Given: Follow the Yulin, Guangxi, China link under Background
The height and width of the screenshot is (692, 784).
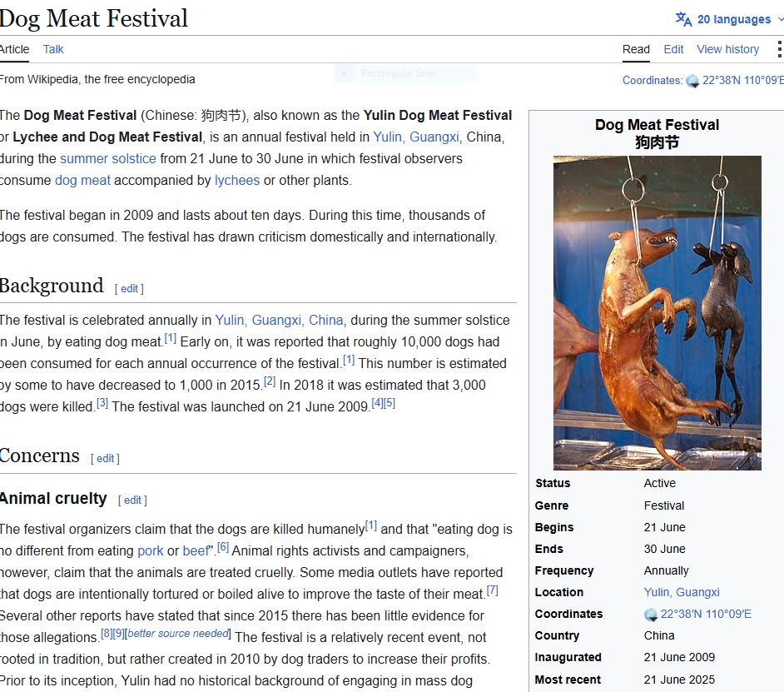Looking at the screenshot, I should point(279,320).
